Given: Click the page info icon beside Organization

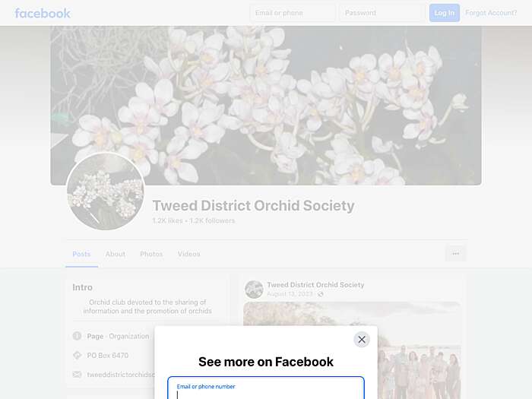Looking at the screenshot, I should [x=77, y=336].
